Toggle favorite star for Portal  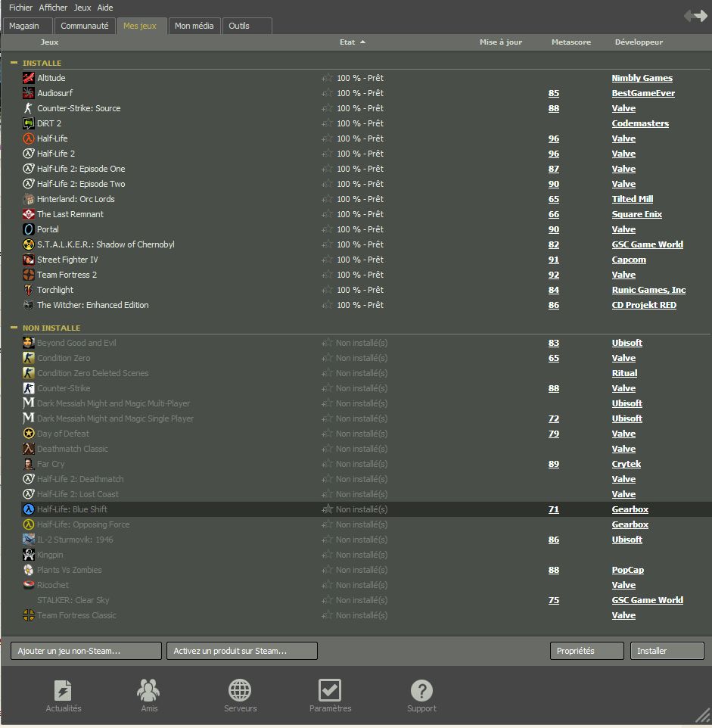pos(327,229)
